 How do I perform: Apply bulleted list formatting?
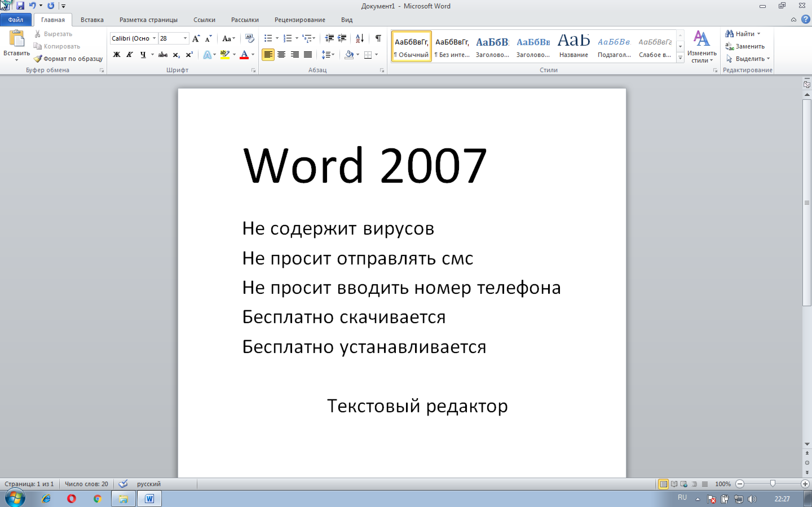pyautogui.click(x=268, y=38)
